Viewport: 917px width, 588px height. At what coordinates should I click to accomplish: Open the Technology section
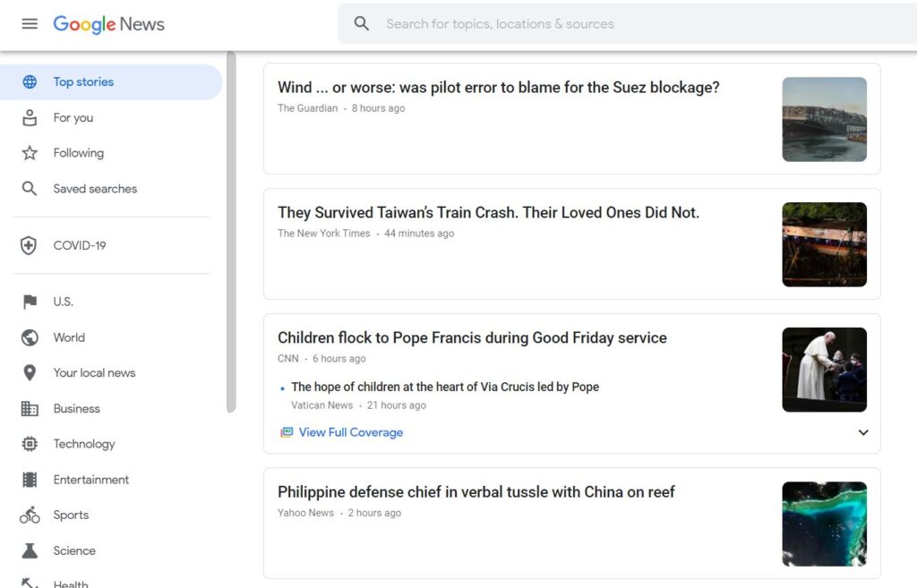point(83,444)
